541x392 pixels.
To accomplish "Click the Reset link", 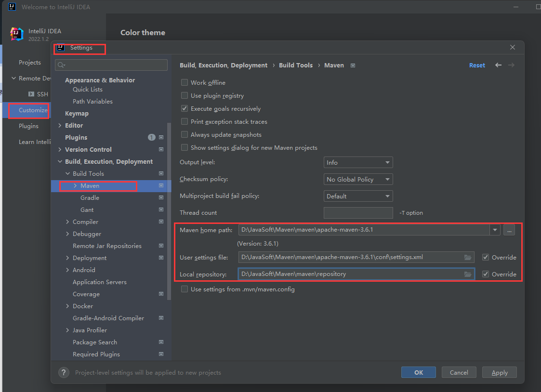I will click(477, 65).
